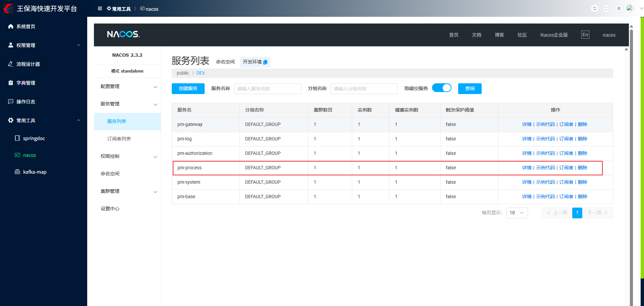The width and height of the screenshot is (644, 306).
Task: Click the user icon beside 权限管理
Action: (11, 45)
